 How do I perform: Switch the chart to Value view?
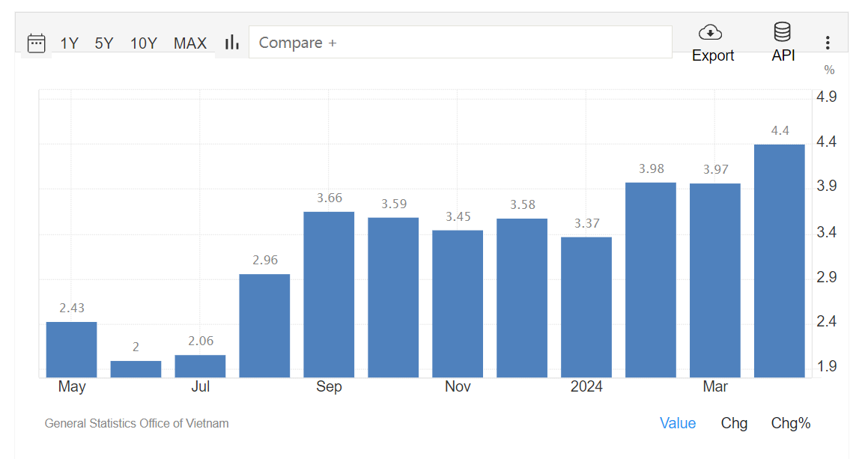[x=678, y=423]
